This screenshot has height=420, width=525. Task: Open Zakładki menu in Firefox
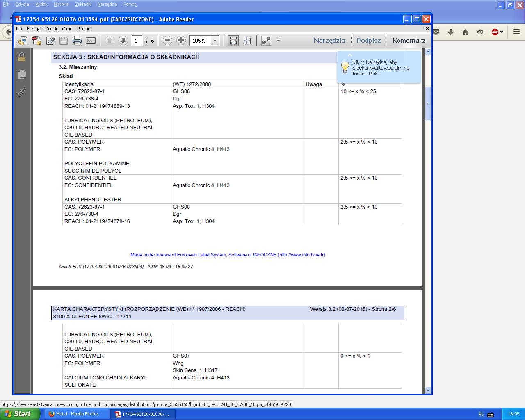[83, 4]
